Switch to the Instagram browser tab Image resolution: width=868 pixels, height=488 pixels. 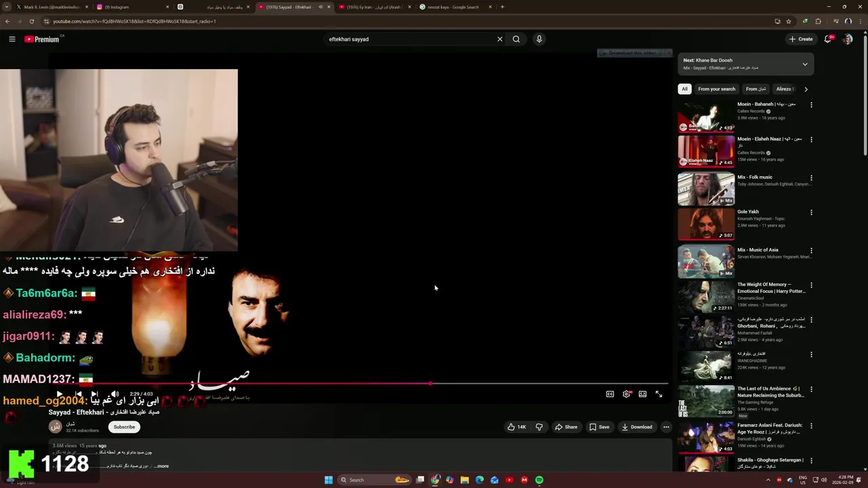132,7
